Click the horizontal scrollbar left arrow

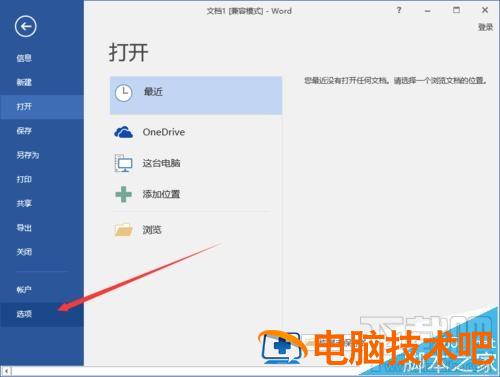point(6,371)
